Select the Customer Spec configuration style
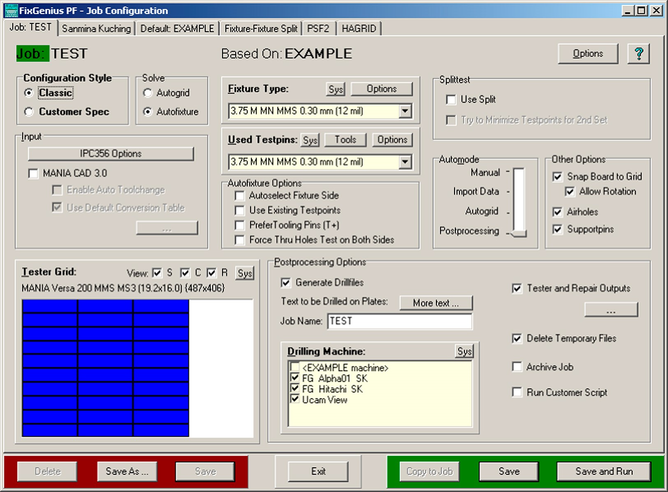 point(29,111)
